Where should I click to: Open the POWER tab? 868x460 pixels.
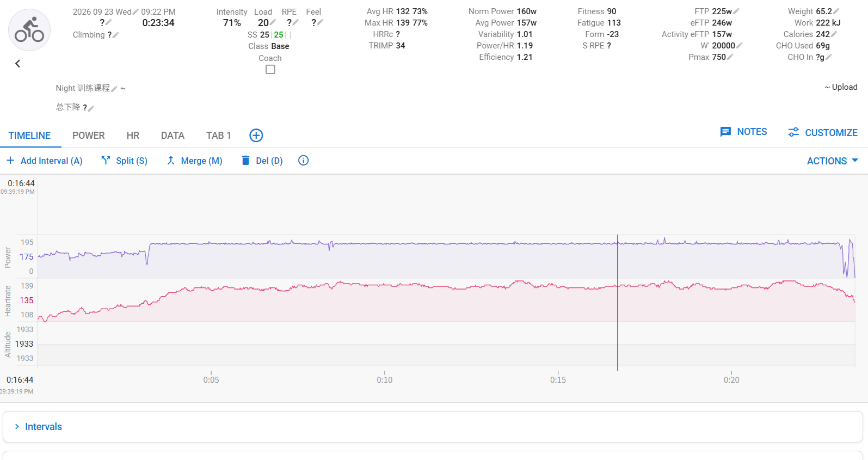(89, 136)
